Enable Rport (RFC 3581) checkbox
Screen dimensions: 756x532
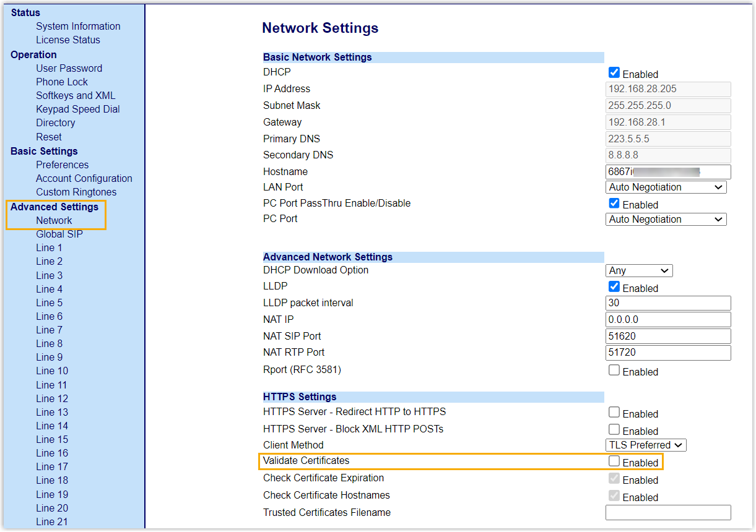tap(614, 371)
